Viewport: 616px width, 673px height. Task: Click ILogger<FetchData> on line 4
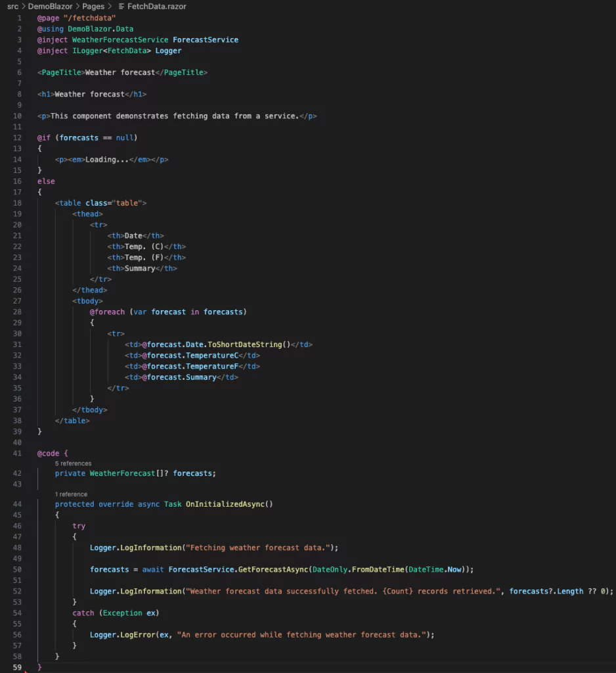112,51
